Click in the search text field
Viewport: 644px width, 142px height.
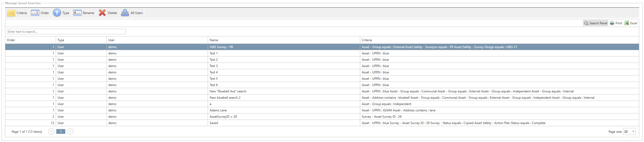tap(66, 32)
